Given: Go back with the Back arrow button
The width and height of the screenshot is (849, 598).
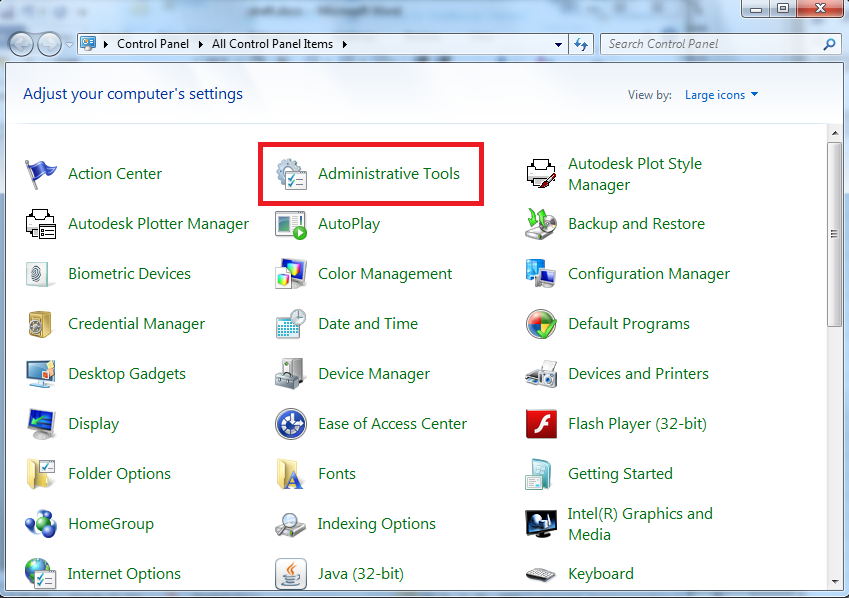Looking at the screenshot, I should tap(22, 44).
